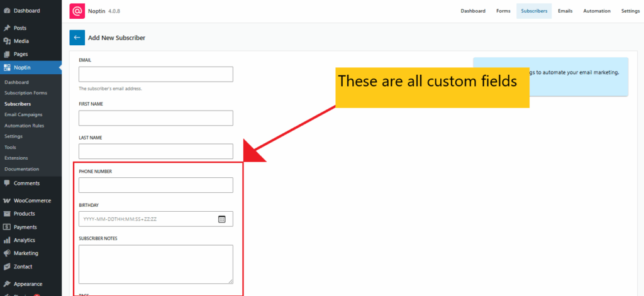This screenshot has width=644, height=296.
Task: Click the Noptin 4.0.8 version text
Action: [104, 11]
